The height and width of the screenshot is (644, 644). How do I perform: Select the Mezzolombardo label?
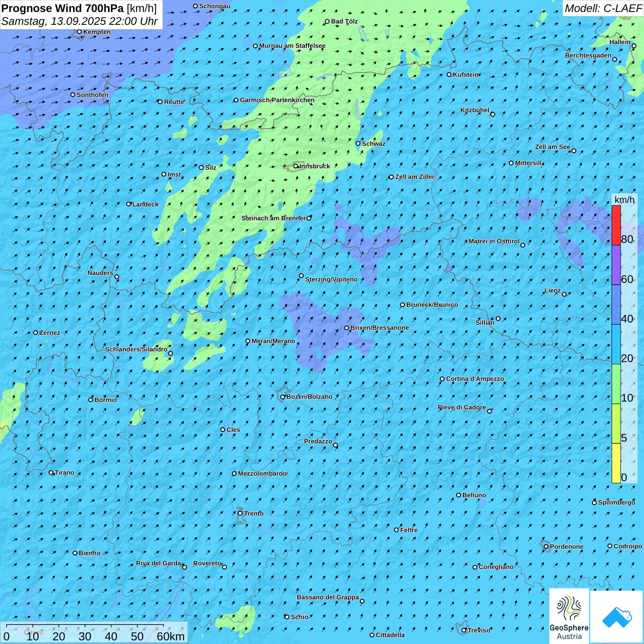(x=262, y=473)
